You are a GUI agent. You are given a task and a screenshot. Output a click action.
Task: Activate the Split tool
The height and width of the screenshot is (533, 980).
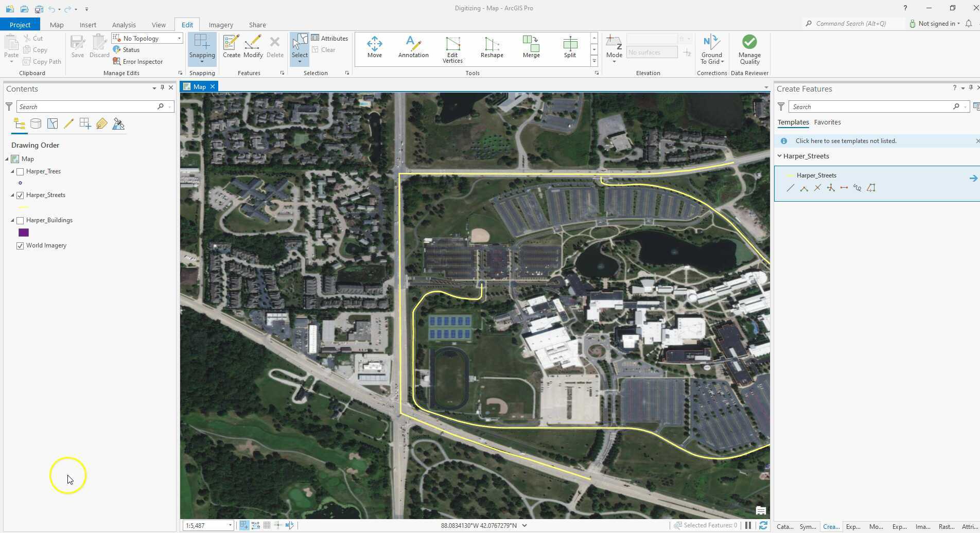tap(570, 47)
